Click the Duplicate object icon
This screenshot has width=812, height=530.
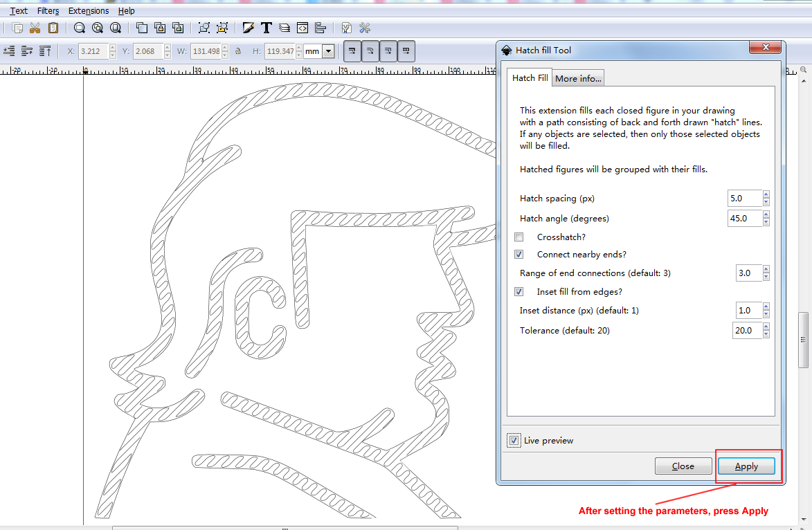(142, 28)
